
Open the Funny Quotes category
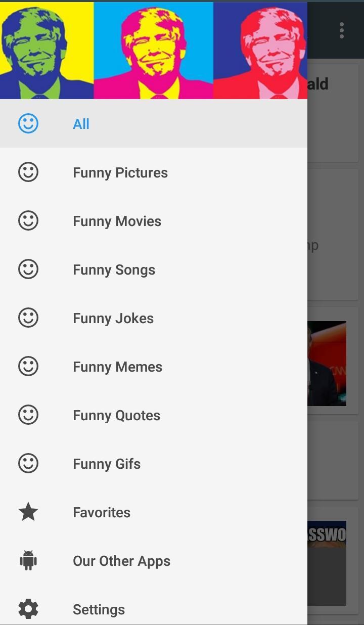[154, 415]
